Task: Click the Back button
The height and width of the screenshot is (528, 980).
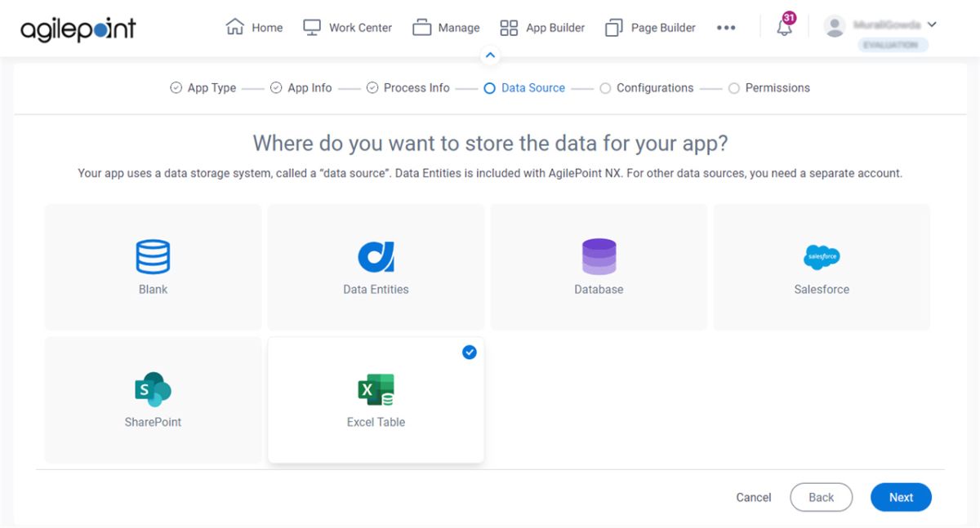Action: [x=821, y=497]
